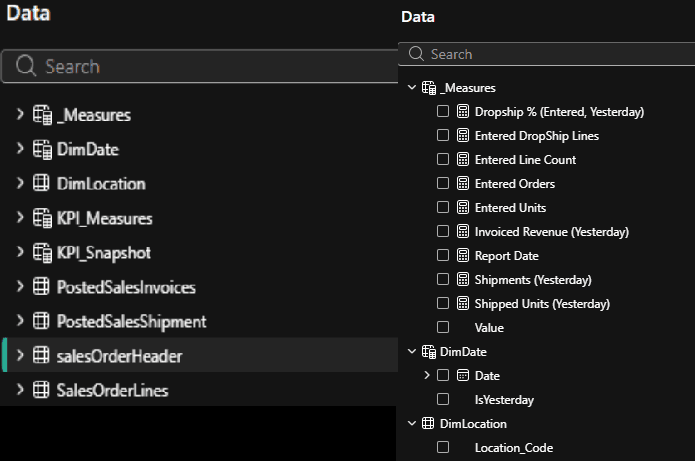
Task: Click the PostedSalesInvoices table icon
Action: [x=41, y=287]
